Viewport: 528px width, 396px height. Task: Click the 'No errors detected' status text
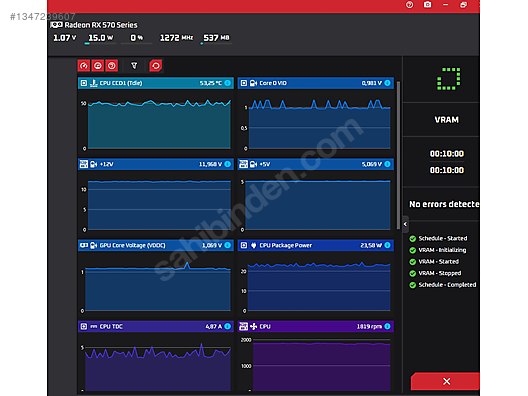click(444, 204)
